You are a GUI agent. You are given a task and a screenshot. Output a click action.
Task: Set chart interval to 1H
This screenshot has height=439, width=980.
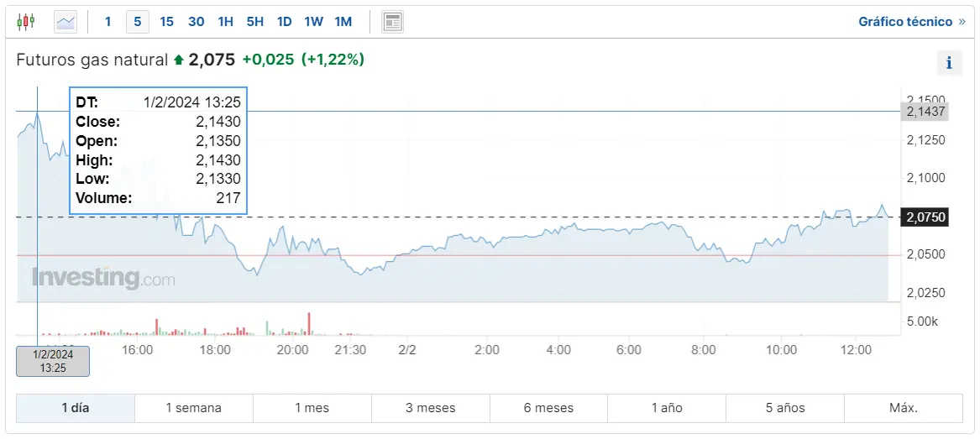(x=225, y=22)
